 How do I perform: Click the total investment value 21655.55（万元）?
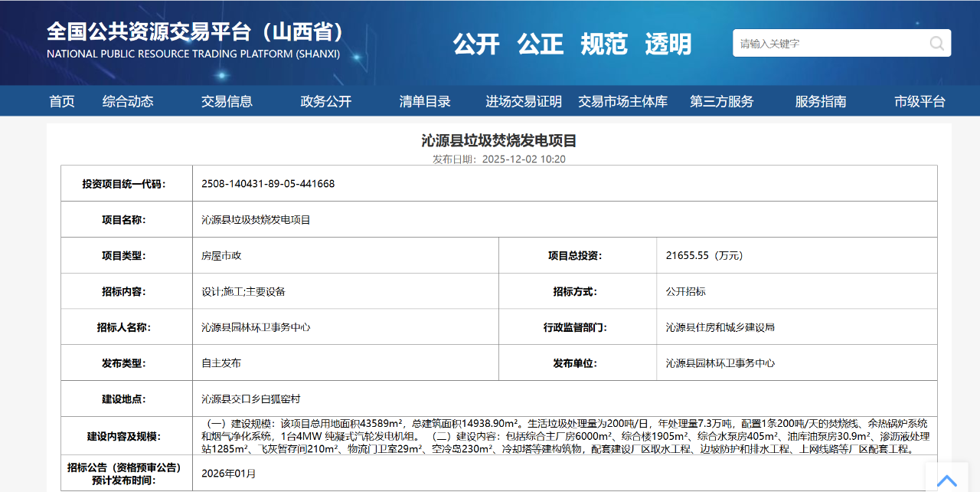pos(704,256)
